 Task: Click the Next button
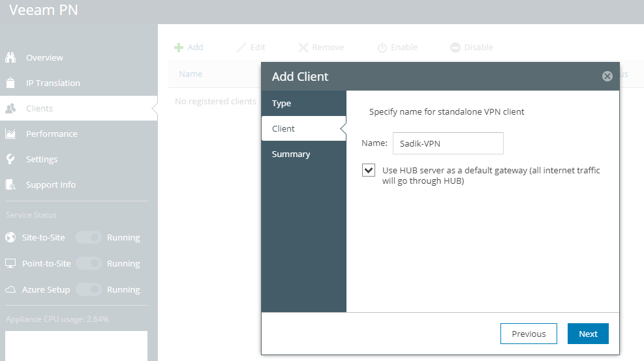click(x=588, y=334)
